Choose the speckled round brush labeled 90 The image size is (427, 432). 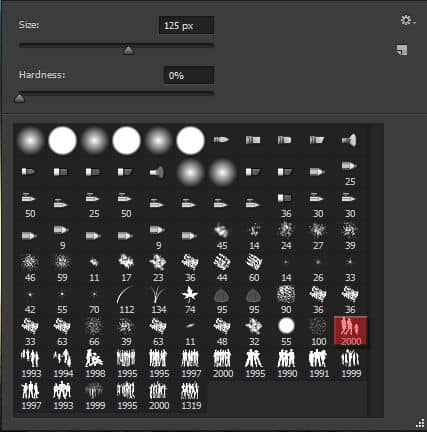click(x=286, y=300)
